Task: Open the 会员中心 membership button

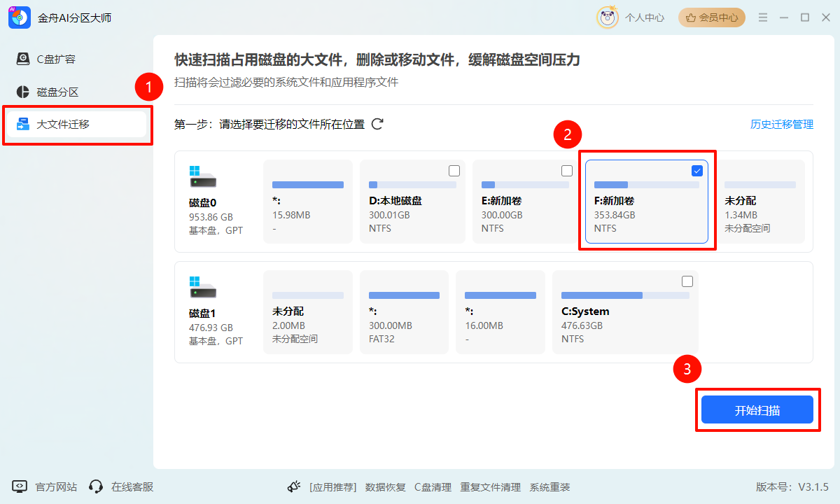Action: pyautogui.click(x=712, y=17)
